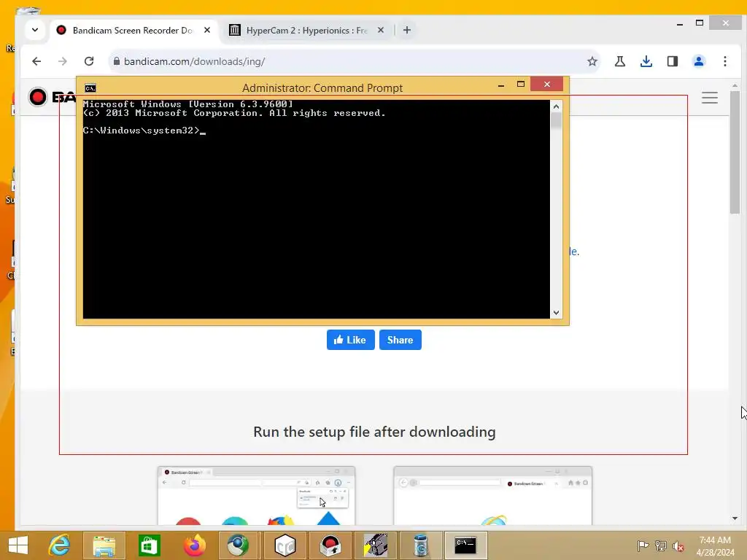Close the Administrator Command Prompt window
The image size is (747, 560).
pos(547,85)
